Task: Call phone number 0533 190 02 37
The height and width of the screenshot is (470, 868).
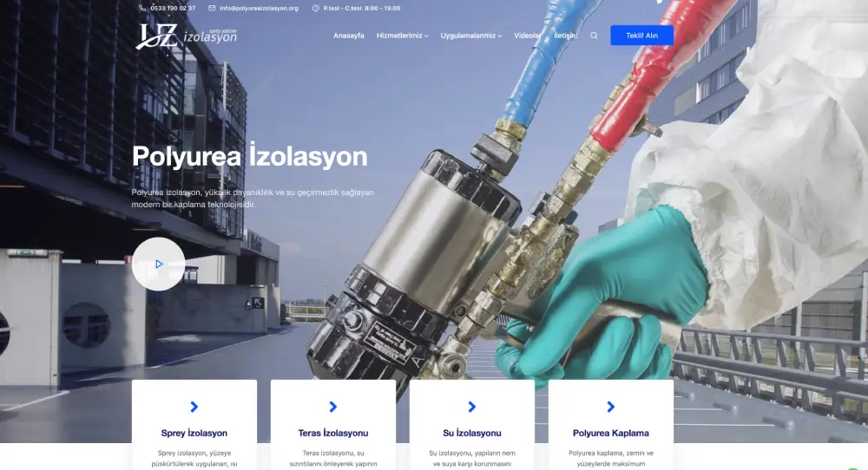Action: click(173, 9)
